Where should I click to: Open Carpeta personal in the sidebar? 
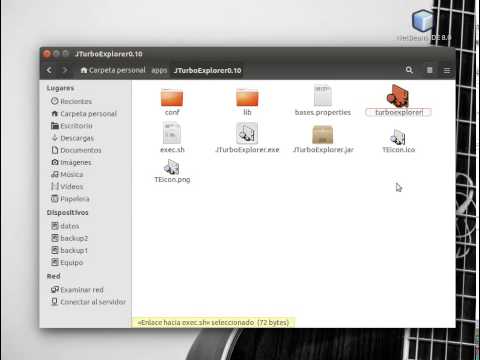[84, 114]
